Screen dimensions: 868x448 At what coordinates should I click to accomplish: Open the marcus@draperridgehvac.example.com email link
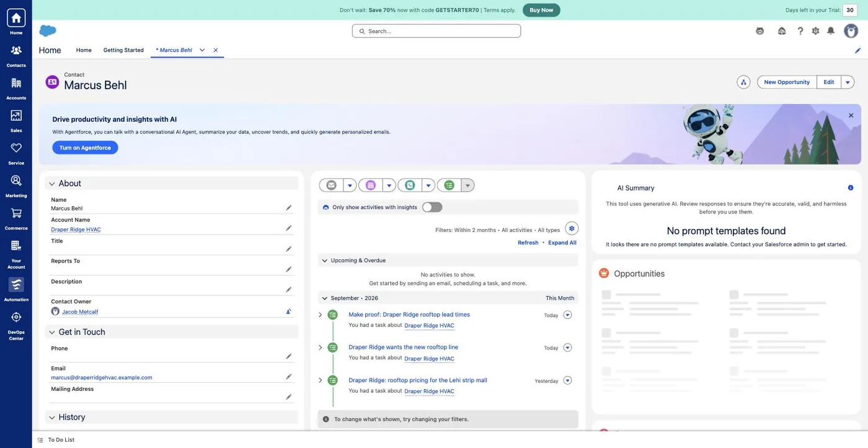[101, 377]
